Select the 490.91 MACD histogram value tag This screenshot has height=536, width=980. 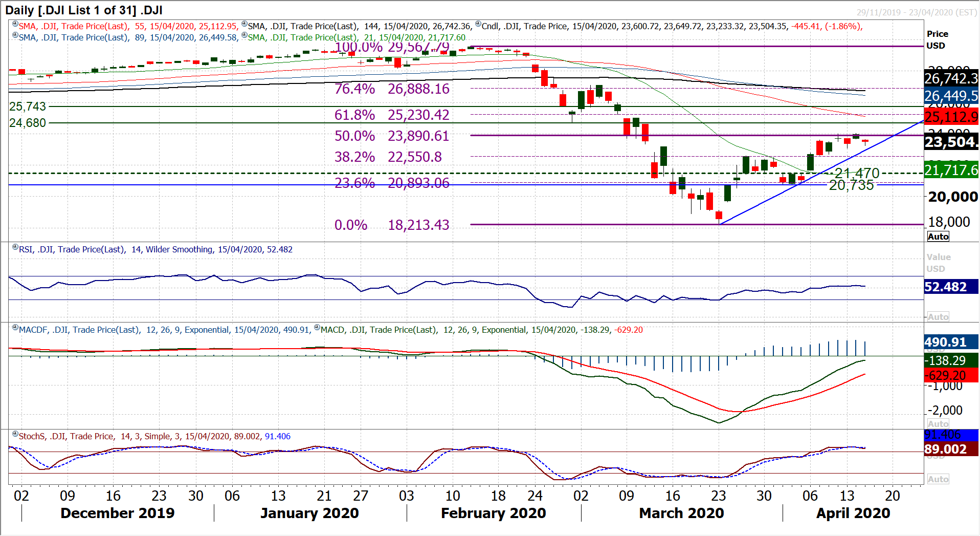coord(951,342)
